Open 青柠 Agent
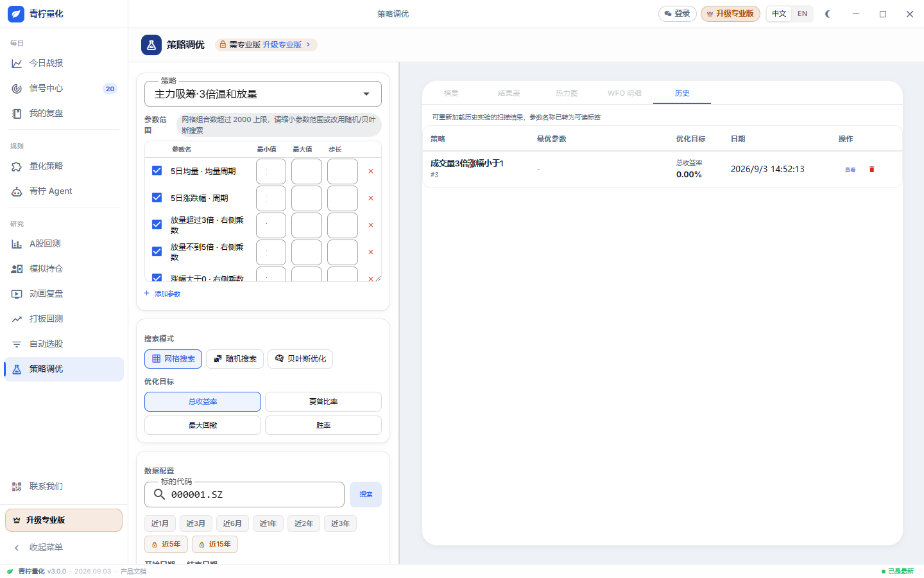Screen dimensions: 924x578 64,191
